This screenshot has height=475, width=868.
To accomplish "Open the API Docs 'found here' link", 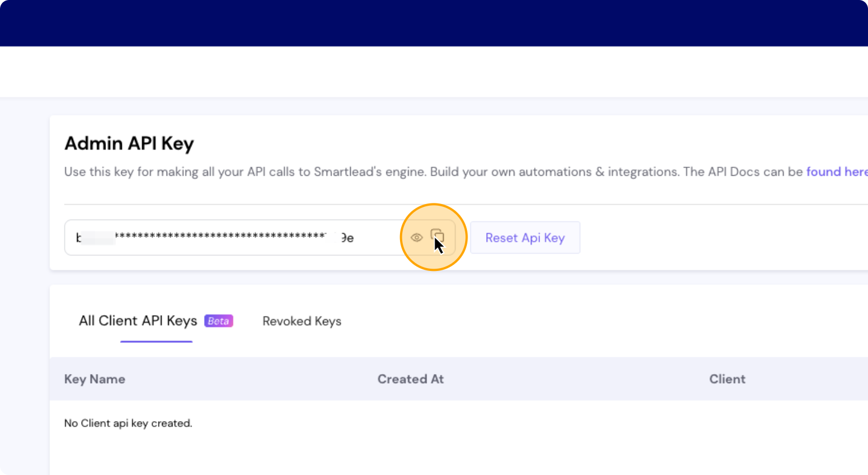I will 836,172.
